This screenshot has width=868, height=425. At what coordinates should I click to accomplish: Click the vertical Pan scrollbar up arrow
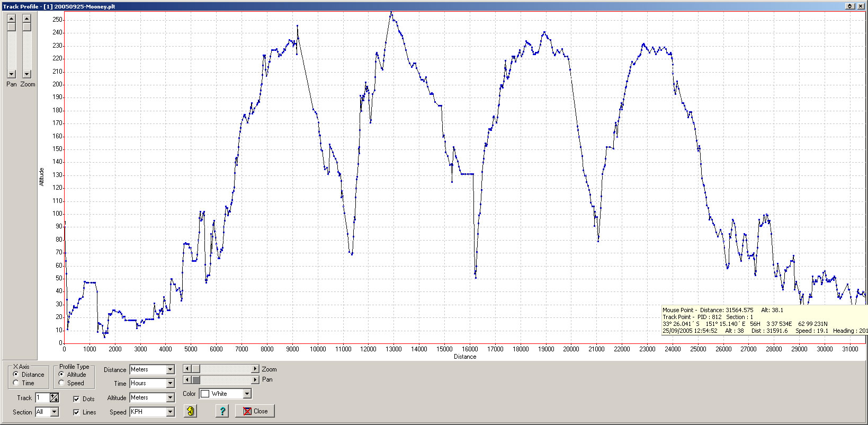tap(11, 19)
